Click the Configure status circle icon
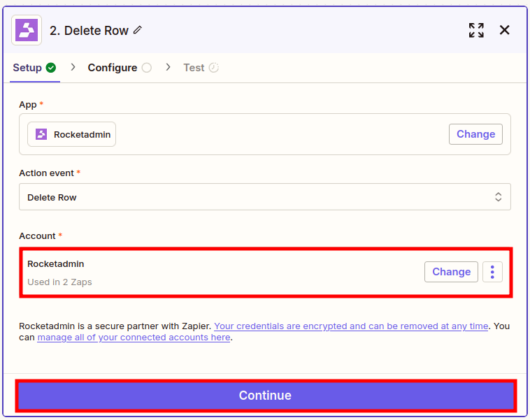This screenshot has height=420, width=530. pyautogui.click(x=146, y=68)
